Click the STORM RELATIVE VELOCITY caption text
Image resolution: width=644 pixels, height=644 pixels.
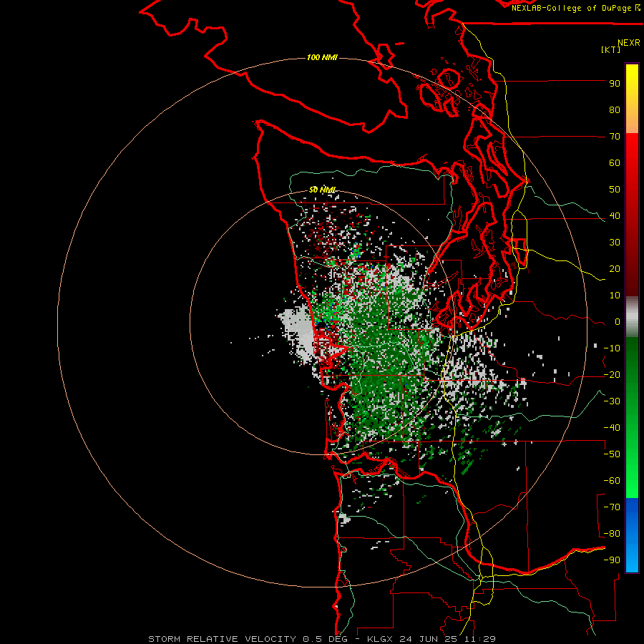222,639
